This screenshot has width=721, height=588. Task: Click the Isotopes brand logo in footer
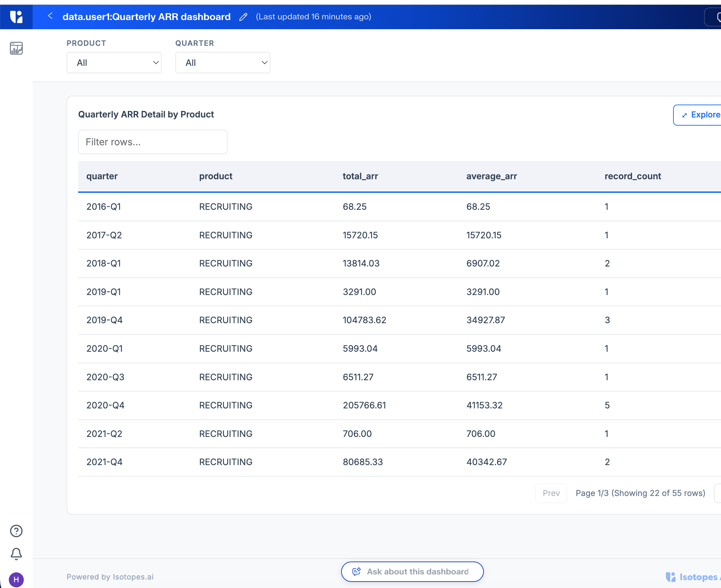(x=693, y=577)
